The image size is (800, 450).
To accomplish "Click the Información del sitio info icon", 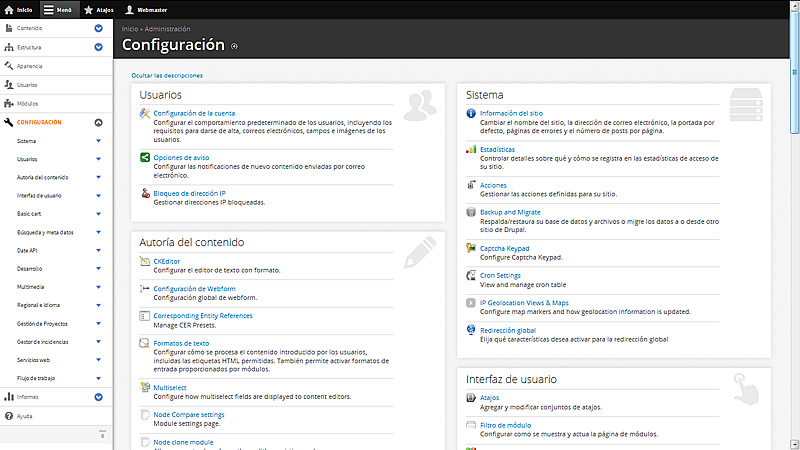I will point(471,113).
